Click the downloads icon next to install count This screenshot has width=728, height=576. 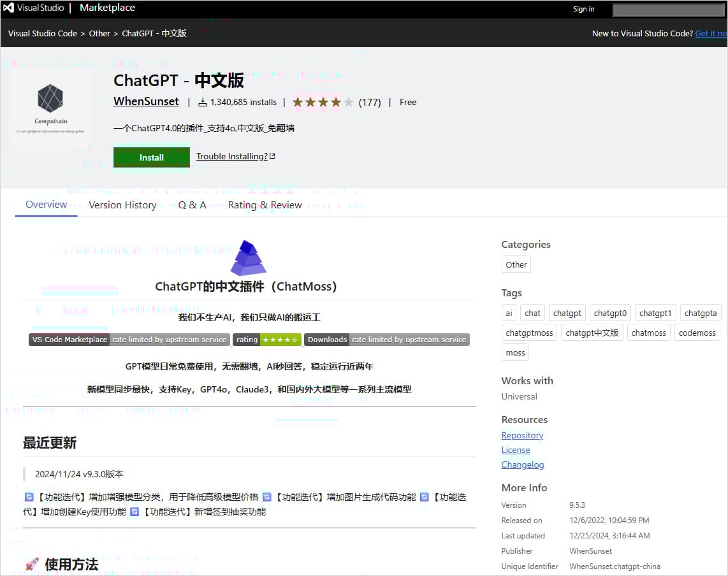(201, 102)
